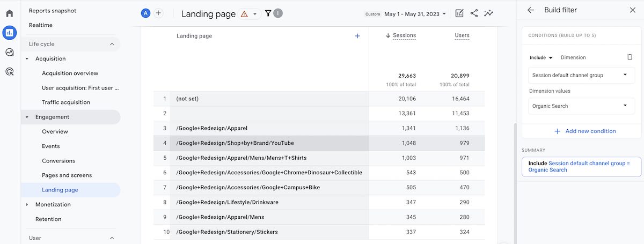
Task: Open the Explore icon in left rail
Action: pos(9,52)
